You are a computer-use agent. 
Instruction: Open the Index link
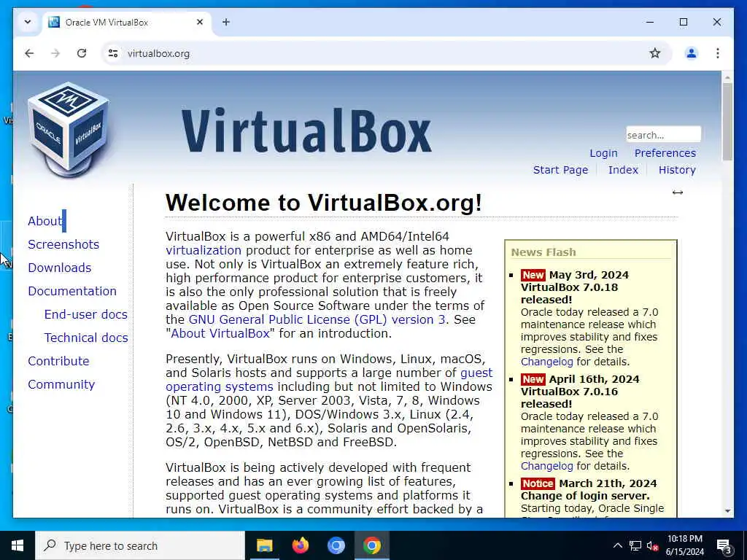point(623,170)
